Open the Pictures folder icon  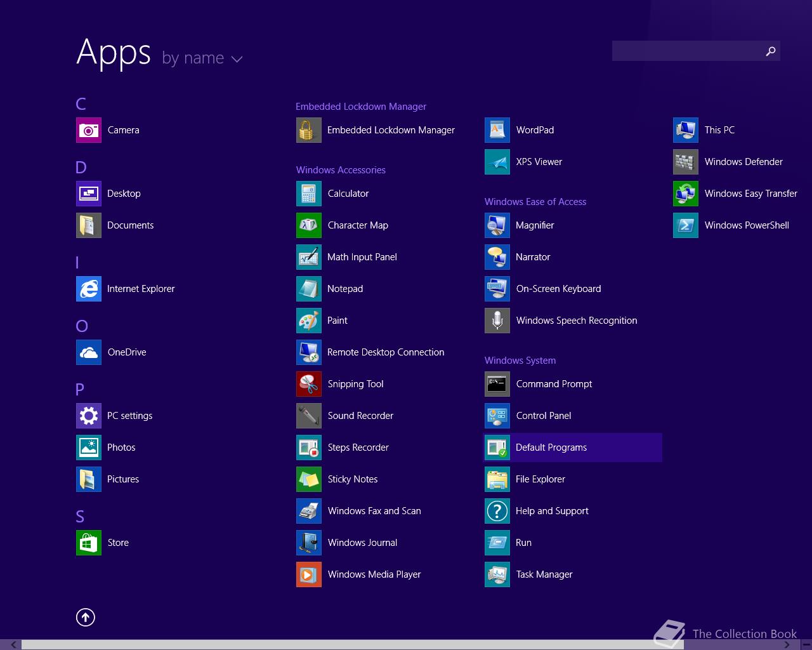pos(89,479)
